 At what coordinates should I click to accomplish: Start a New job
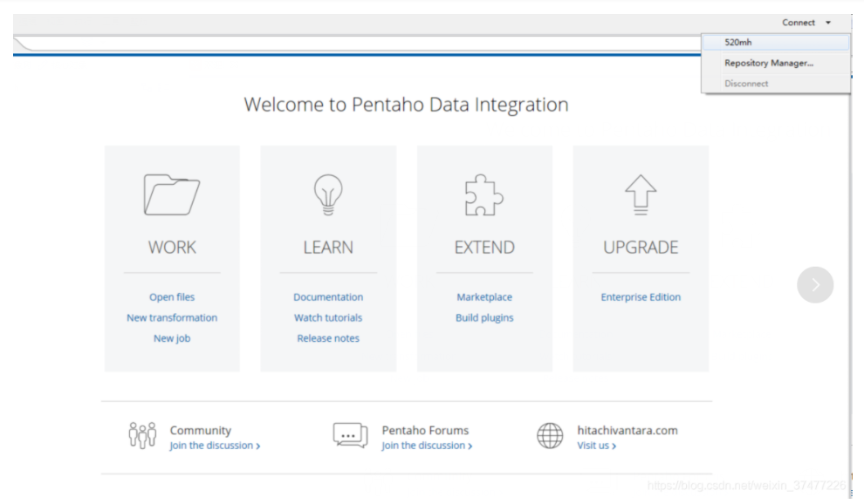click(x=171, y=338)
